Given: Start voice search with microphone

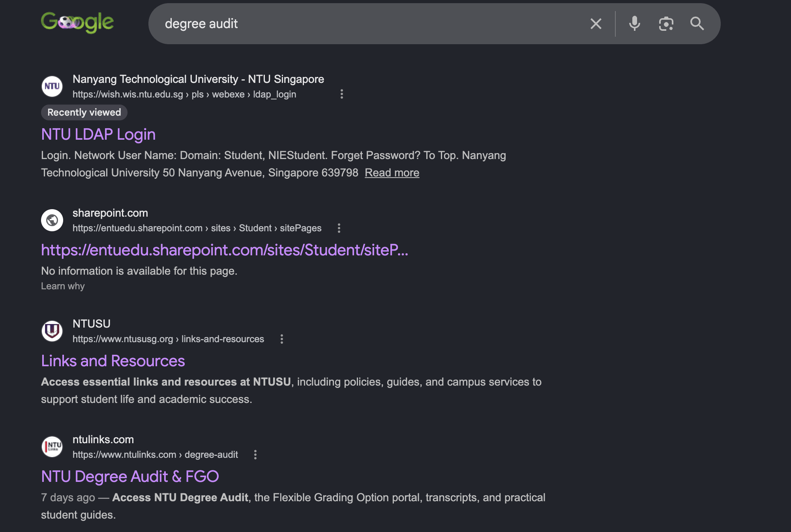Looking at the screenshot, I should [635, 24].
